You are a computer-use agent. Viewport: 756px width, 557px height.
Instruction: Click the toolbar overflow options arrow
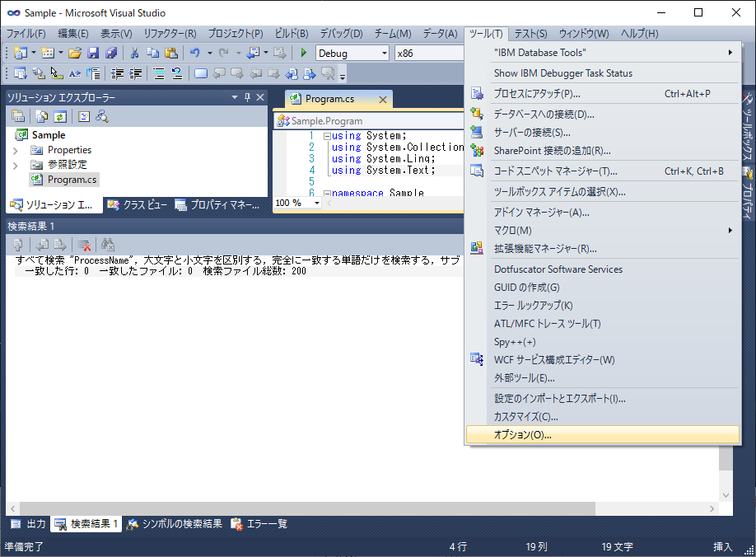343,75
